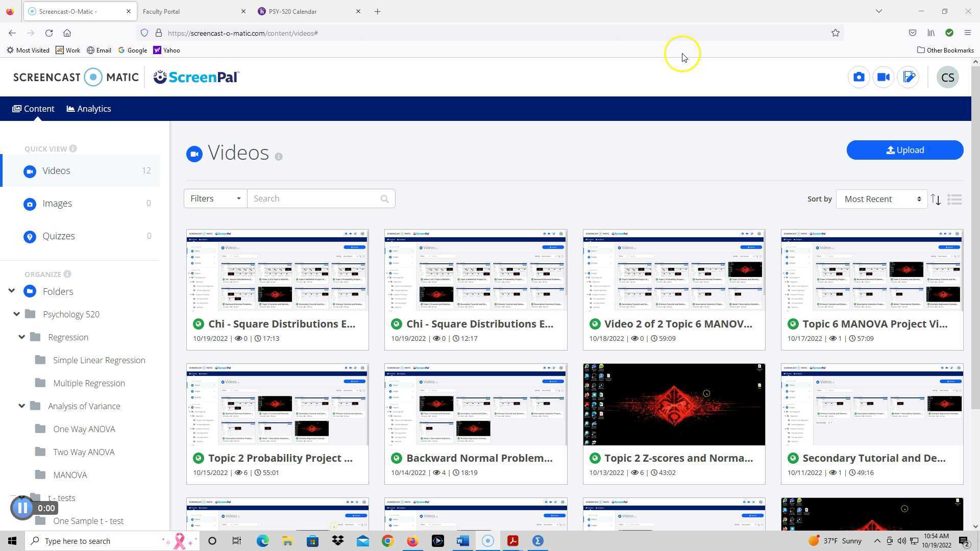
Task: Toggle the sort order arrows icon
Action: (x=936, y=199)
